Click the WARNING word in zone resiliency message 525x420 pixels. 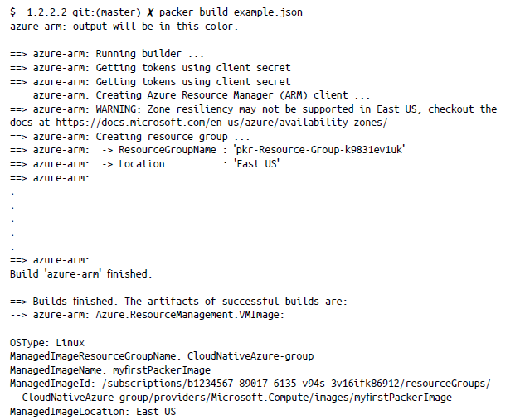click(117, 109)
